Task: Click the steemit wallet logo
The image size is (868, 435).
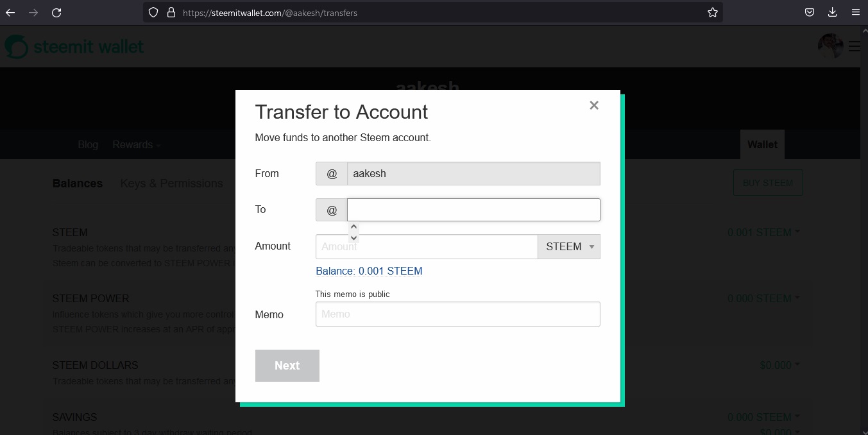Action: (74, 47)
